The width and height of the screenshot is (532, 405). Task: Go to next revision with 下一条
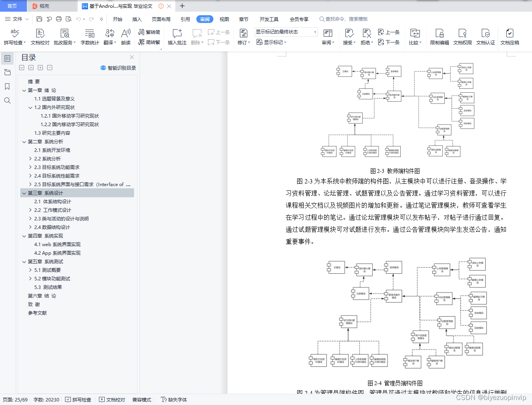(389, 43)
